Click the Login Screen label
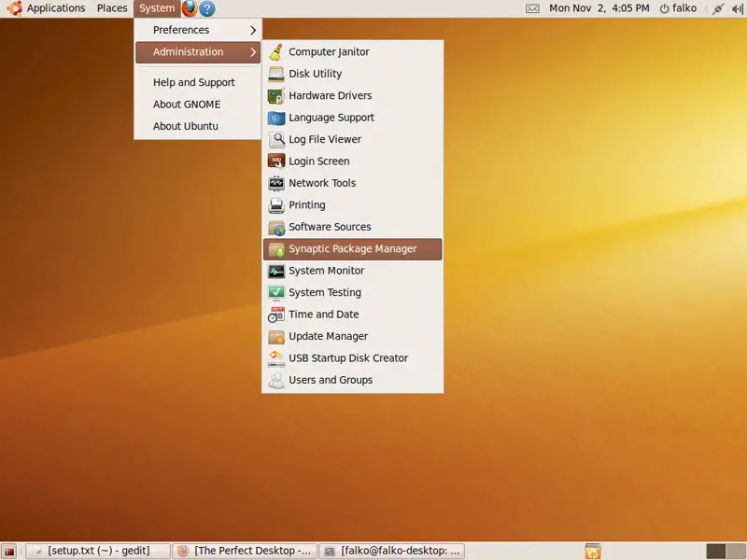Viewport: 747px width, 560px height. (x=319, y=161)
